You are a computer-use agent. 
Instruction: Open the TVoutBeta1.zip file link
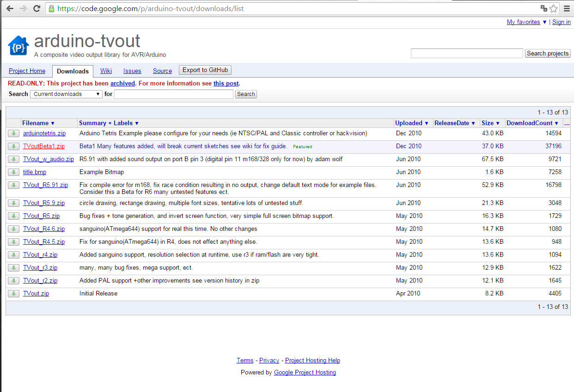click(44, 146)
